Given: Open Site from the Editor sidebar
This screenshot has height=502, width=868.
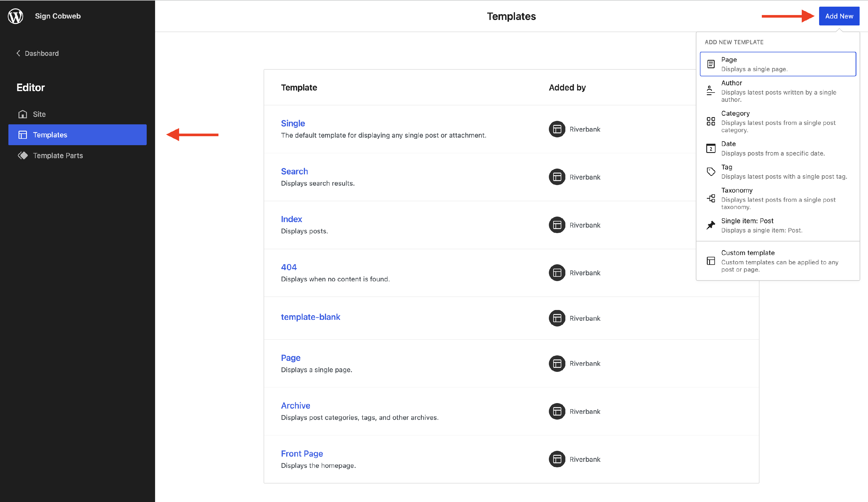Looking at the screenshot, I should [38, 114].
